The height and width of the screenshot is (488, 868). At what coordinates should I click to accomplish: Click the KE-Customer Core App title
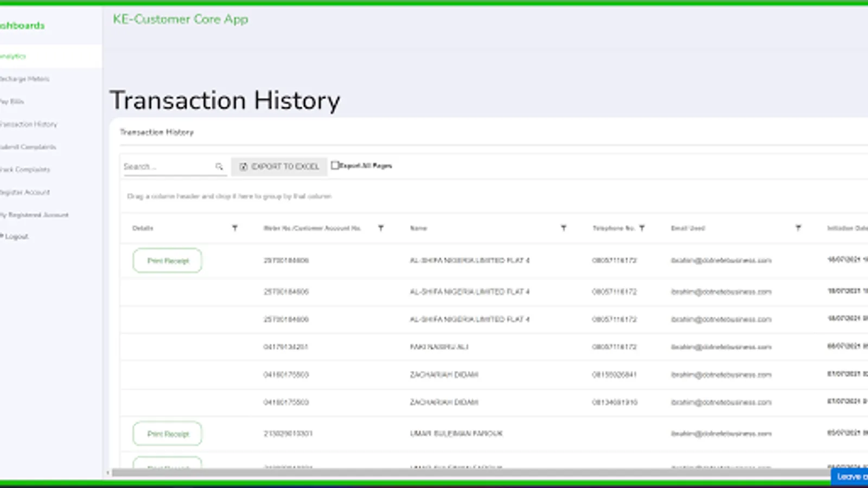181,20
